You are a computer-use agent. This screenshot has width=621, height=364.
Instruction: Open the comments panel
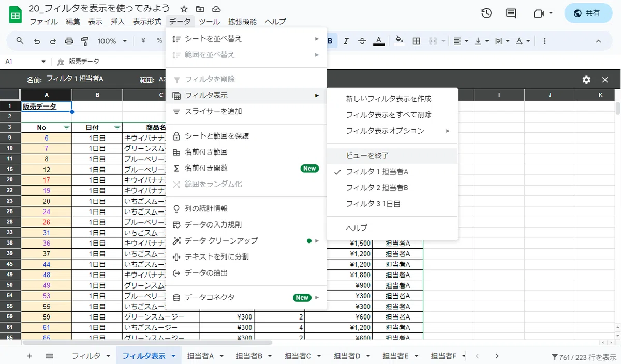511,13
